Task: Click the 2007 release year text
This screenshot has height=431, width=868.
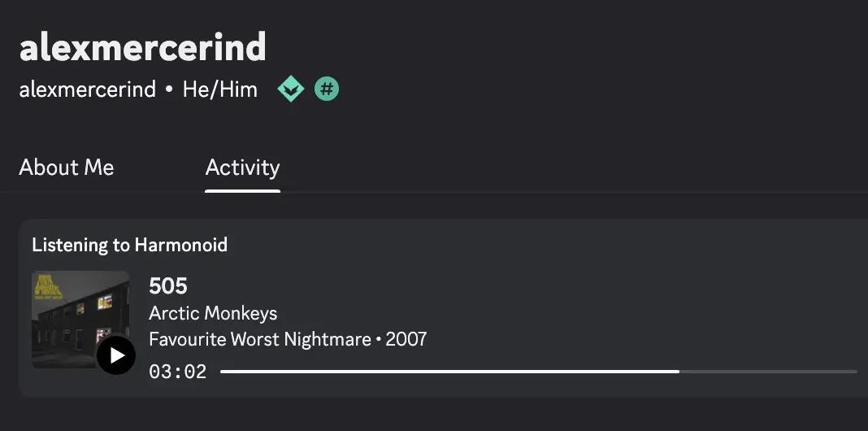Action: coord(406,339)
